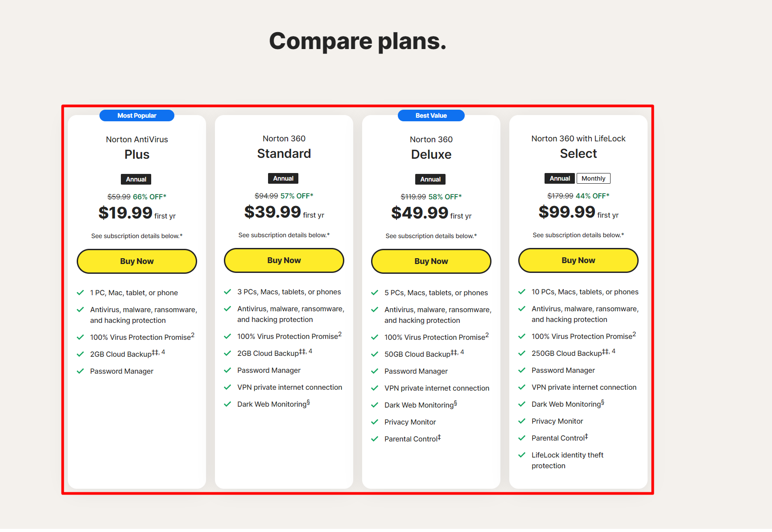This screenshot has height=532, width=772.
Task: Click checkmark next to 250GB Cloud Backup
Action: click(522, 353)
